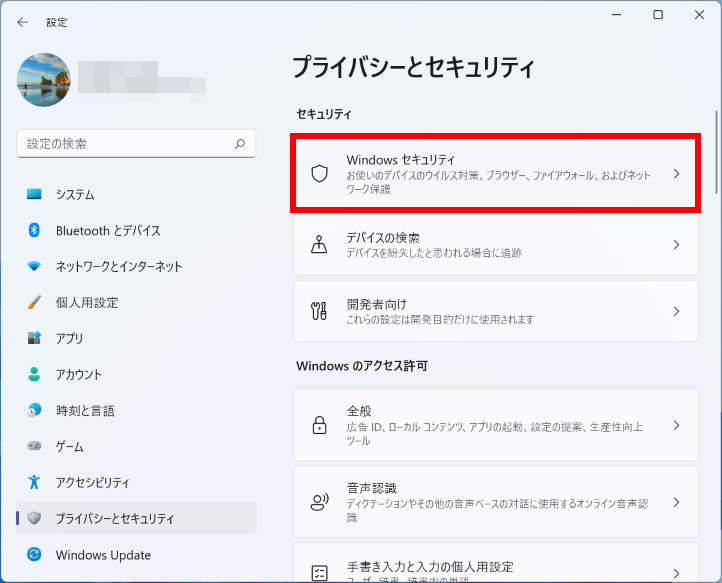Image resolution: width=722 pixels, height=583 pixels.
Task: Click the magnifier icon in search box
Action: (x=240, y=144)
